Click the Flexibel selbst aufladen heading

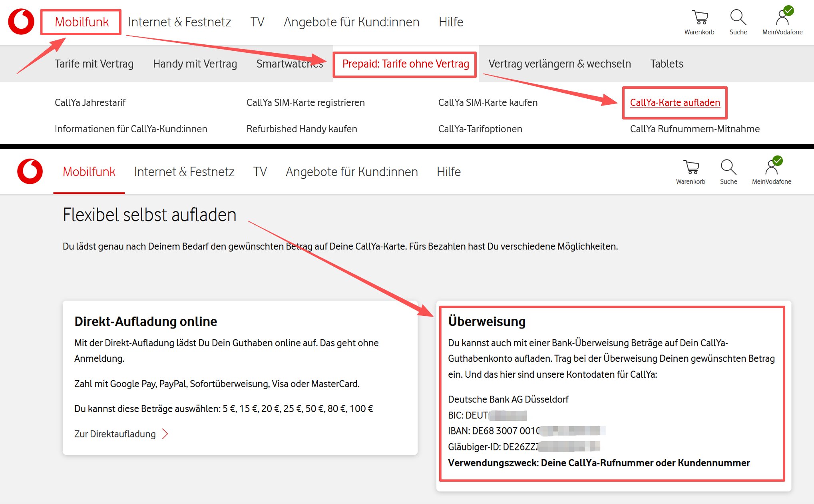[149, 215]
